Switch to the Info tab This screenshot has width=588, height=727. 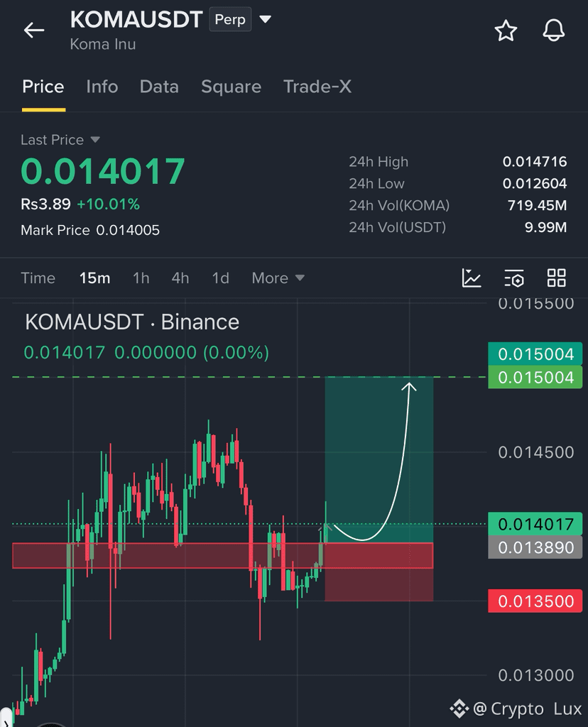click(x=102, y=87)
